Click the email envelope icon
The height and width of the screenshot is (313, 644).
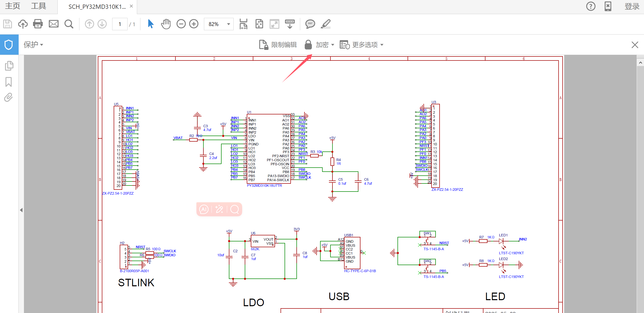(53, 24)
